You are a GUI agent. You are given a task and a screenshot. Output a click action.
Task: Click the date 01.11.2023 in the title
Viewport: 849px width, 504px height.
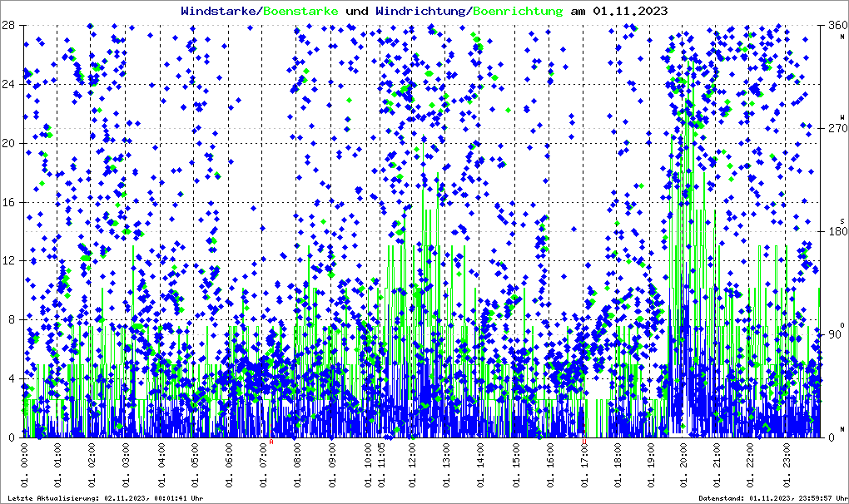coord(630,11)
